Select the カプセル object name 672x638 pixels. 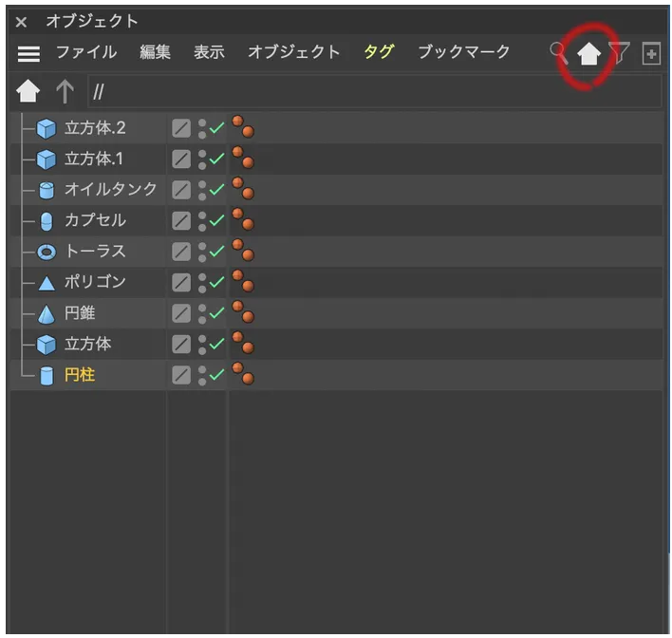(x=95, y=220)
